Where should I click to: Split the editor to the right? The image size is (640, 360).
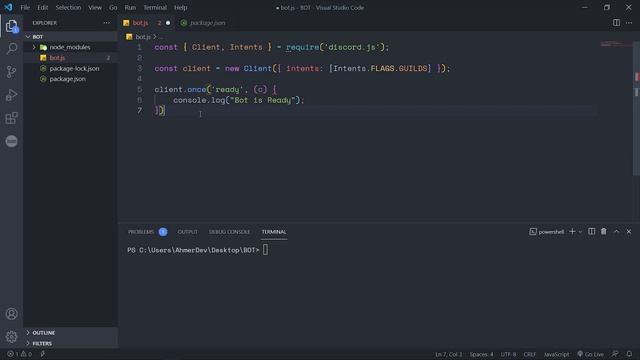616,23
